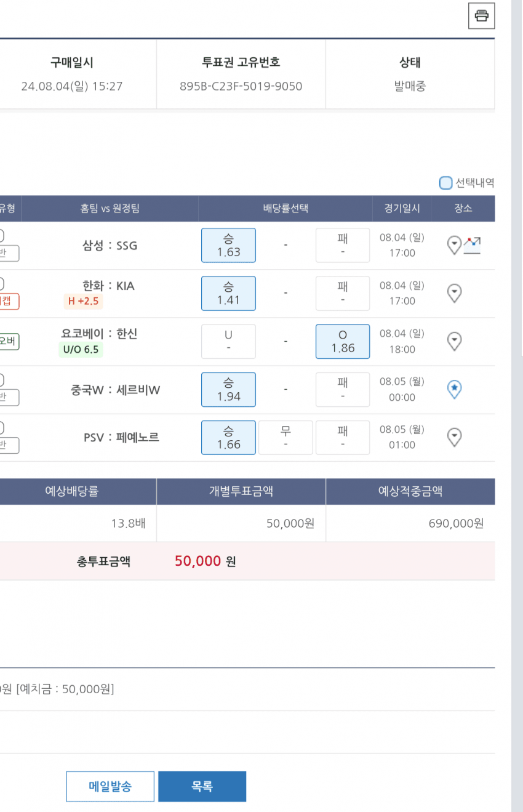Select 승 1.63 for 삼성 vs SSG
Image resolution: width=523 pixels, height=812 pixels.
pos(228,245)
